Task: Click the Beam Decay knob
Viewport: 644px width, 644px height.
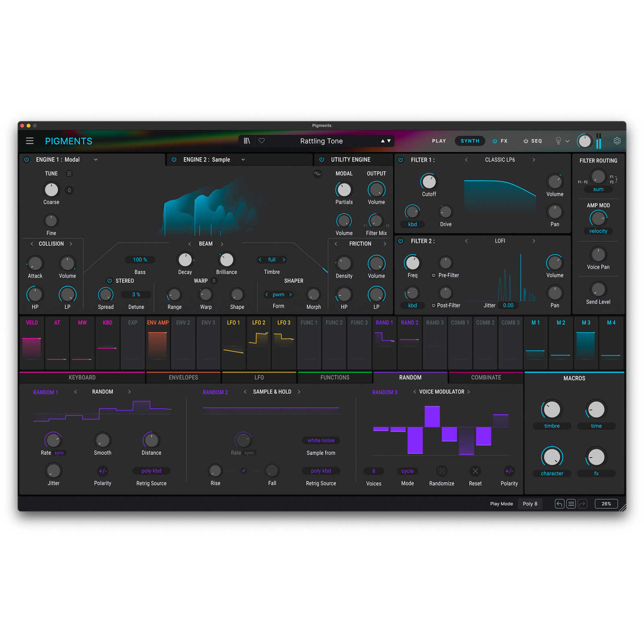Action: click(185, 260)
